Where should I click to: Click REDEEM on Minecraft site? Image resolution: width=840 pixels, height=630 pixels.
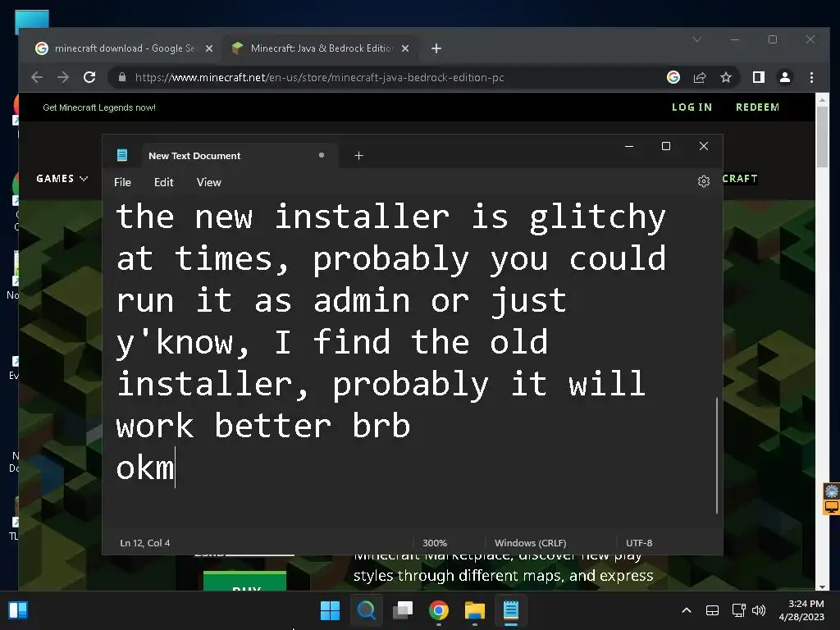tap(757, 107)
